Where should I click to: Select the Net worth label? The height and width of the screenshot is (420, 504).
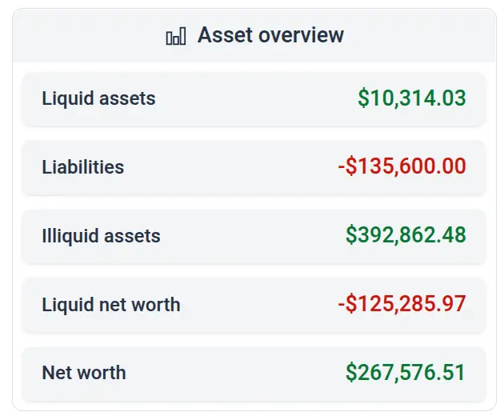coord(83,373)
